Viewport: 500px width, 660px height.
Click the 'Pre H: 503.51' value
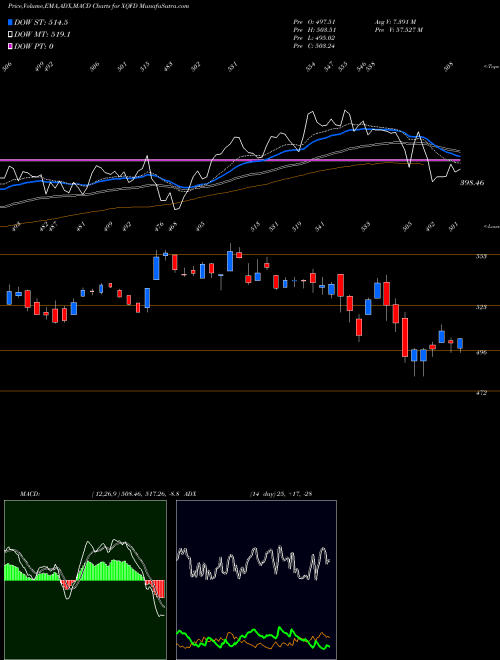click(314, 30)
